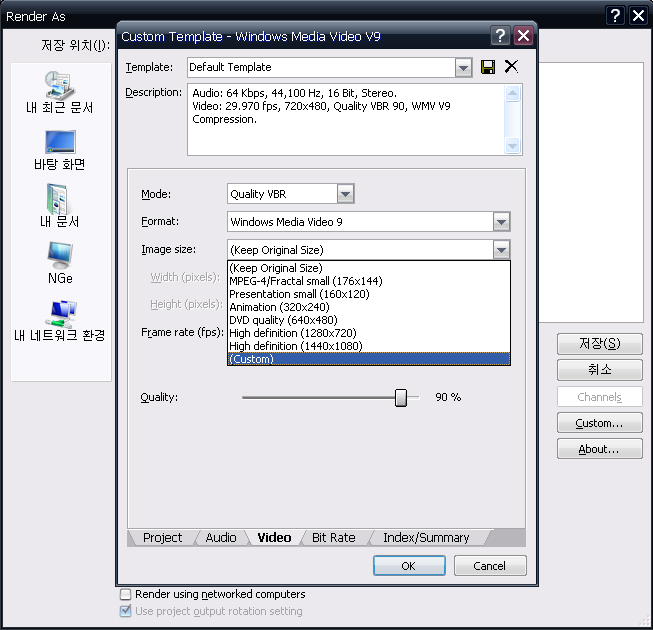Click the 90 % quality value
The width and height of the screenshot is (653, 630).
click(448, 397)
